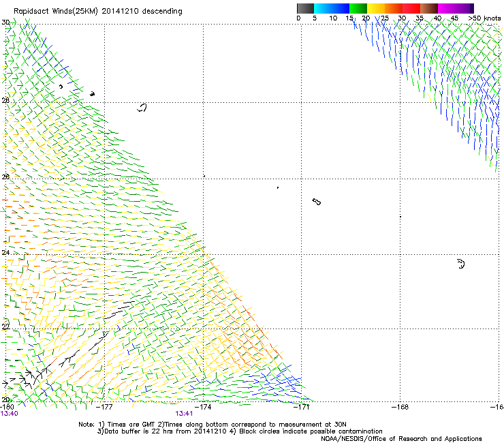Viewport: 504px width, 443px height.
Task: Click the yellow 20-25 knots color bar segment
Action: 376,8
